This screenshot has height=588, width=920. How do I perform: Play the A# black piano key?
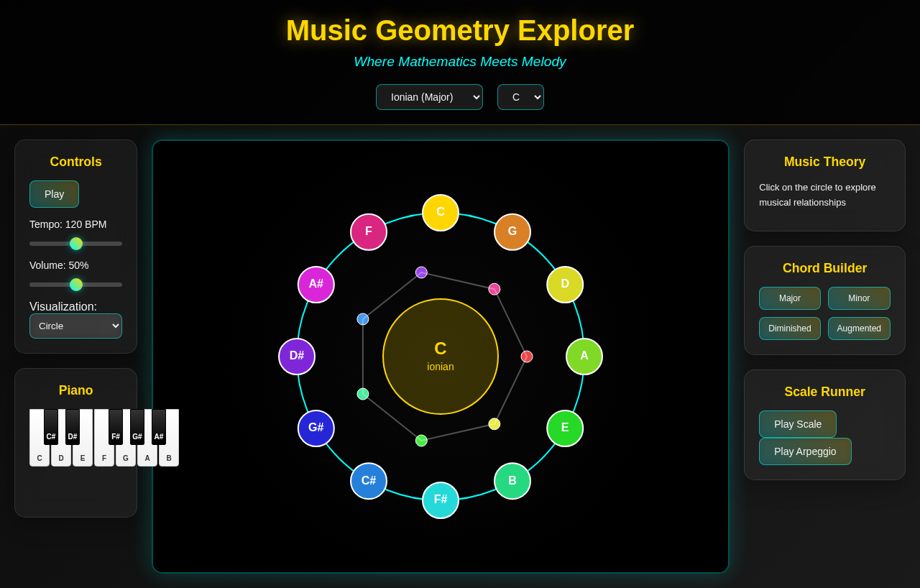click(158, 424)
